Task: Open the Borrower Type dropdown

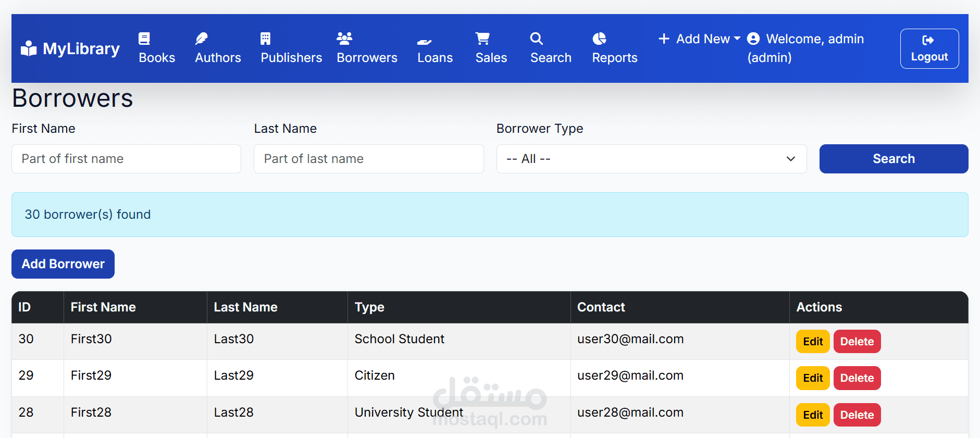Action: tap(651, 159)
